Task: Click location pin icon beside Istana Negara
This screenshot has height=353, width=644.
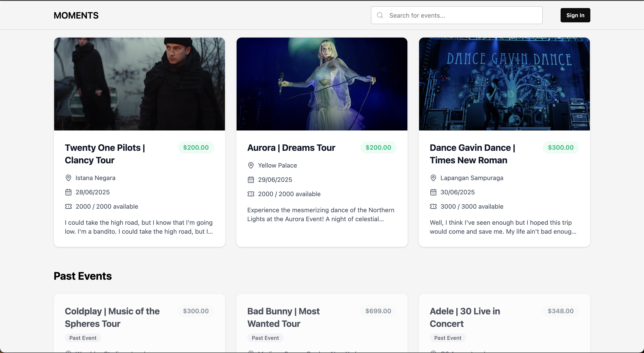Action: click(x=68, y=178)
